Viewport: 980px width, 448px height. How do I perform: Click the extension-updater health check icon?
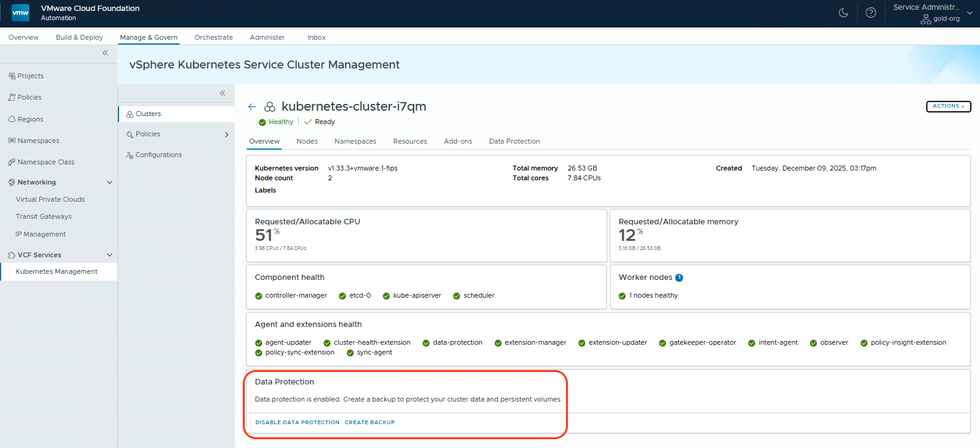tap(582, 343)
